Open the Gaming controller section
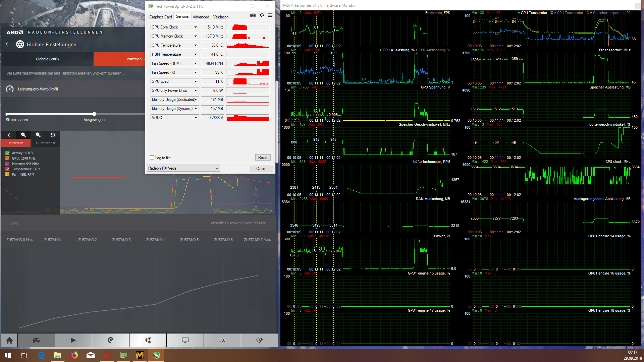Viewport: 644px width, 362px height. 36,340
